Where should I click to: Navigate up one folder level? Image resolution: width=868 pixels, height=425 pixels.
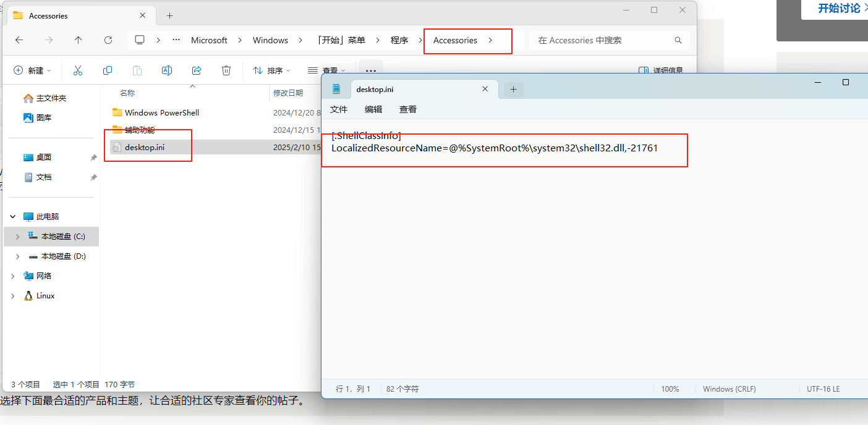(78, 40)
